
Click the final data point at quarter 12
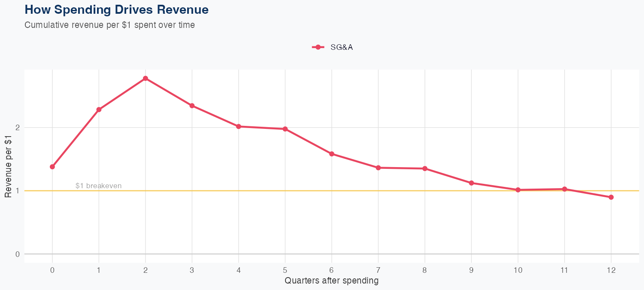point(611,197)
